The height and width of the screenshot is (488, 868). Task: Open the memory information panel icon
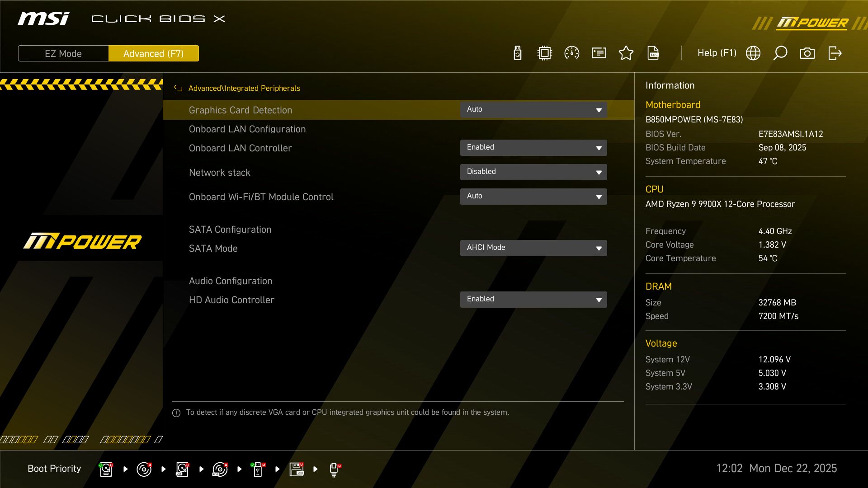tap(599, 53)
